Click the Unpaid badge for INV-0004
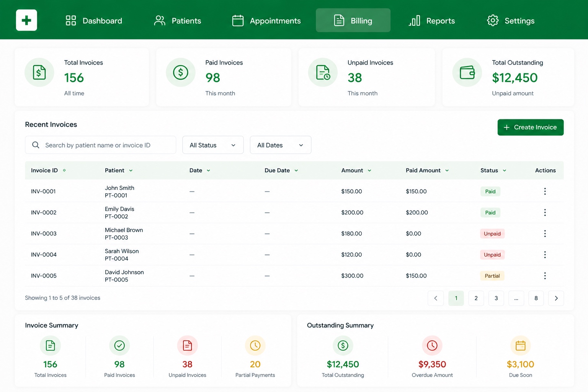Screen dimensions: 588x392 pyautogui.click(x=492, y=255)
